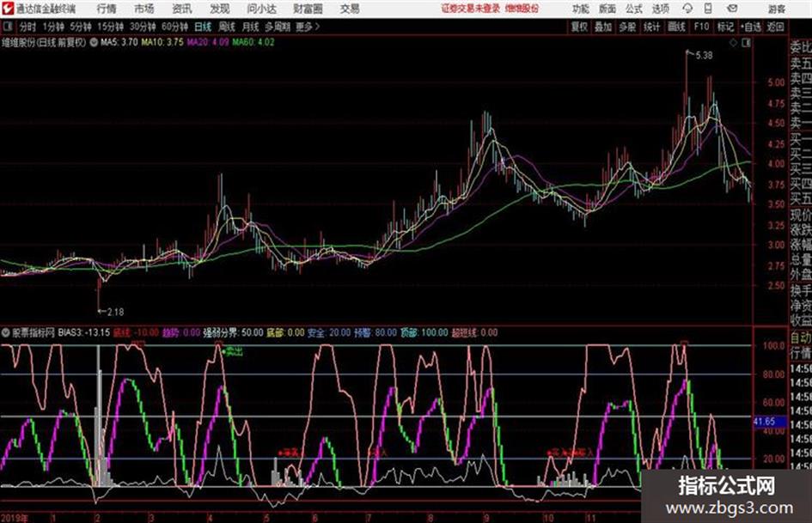Open the 行情 menu

point(107,9)
